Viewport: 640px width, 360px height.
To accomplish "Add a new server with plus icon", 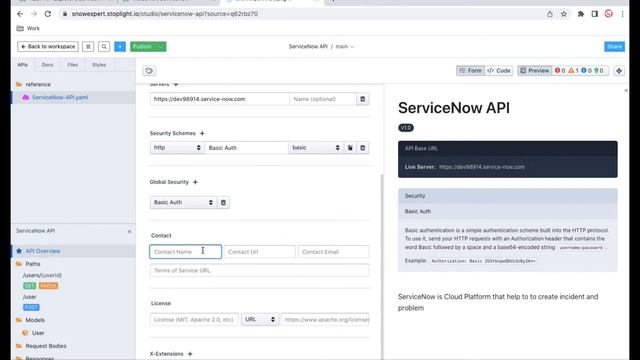I will (176, 84).
